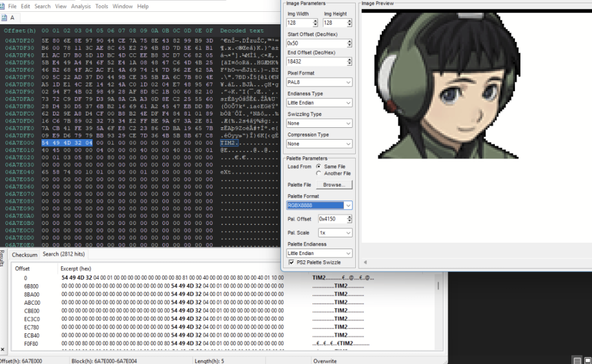This screenshot has height=364, width=592.
Task: Select the search result at offset ECB40
Action: coord(223,336)
